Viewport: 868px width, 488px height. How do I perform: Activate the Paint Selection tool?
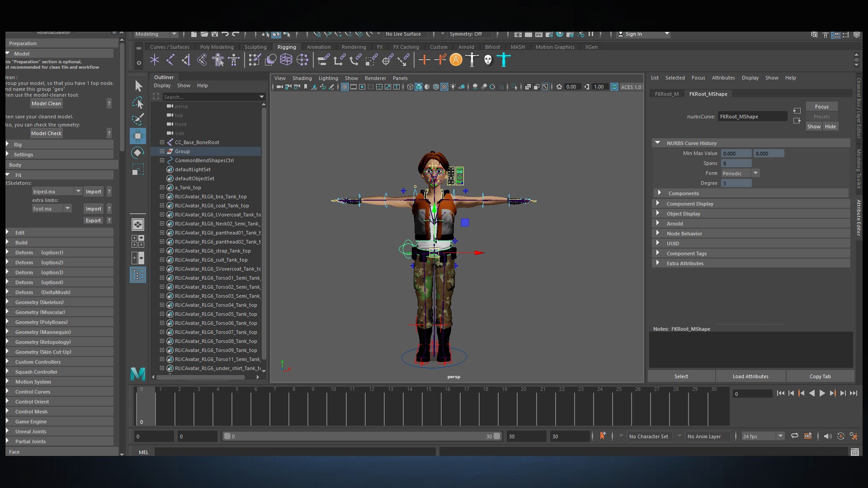(138, 119)
